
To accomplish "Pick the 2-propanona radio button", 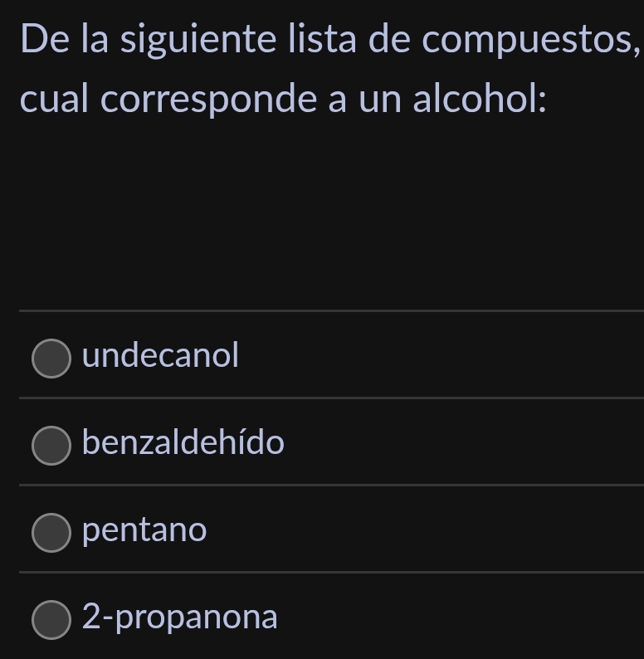I will tap(51, 619).
